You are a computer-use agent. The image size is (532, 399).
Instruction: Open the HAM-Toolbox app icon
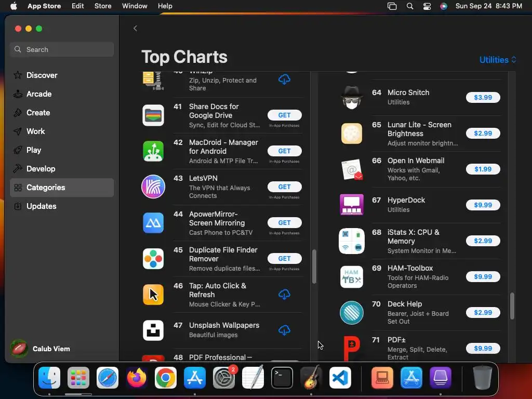[352, 277]
